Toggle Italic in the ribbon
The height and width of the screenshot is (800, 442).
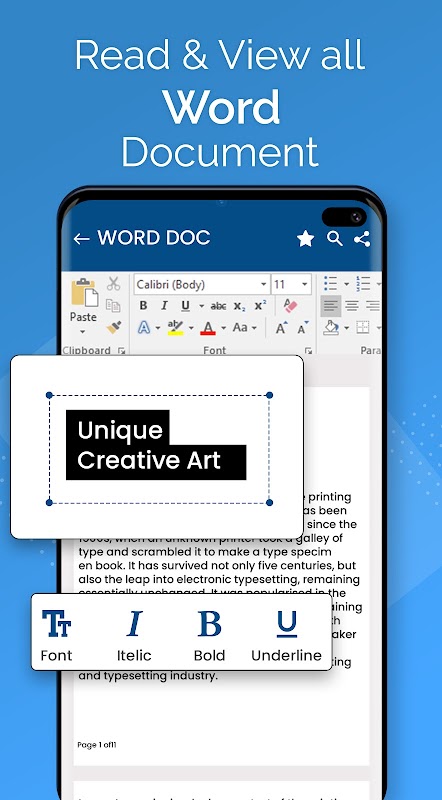click(x=164, y=306)
